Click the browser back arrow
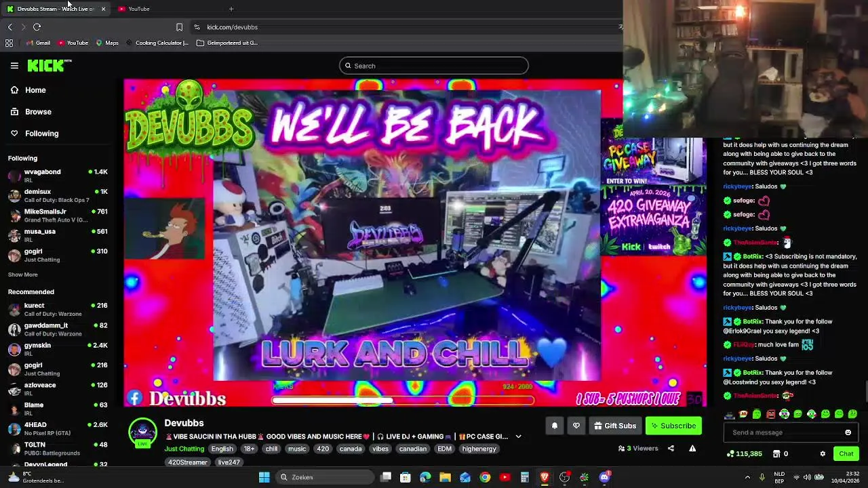Screen dimensions: 868x488 [9, 27]
